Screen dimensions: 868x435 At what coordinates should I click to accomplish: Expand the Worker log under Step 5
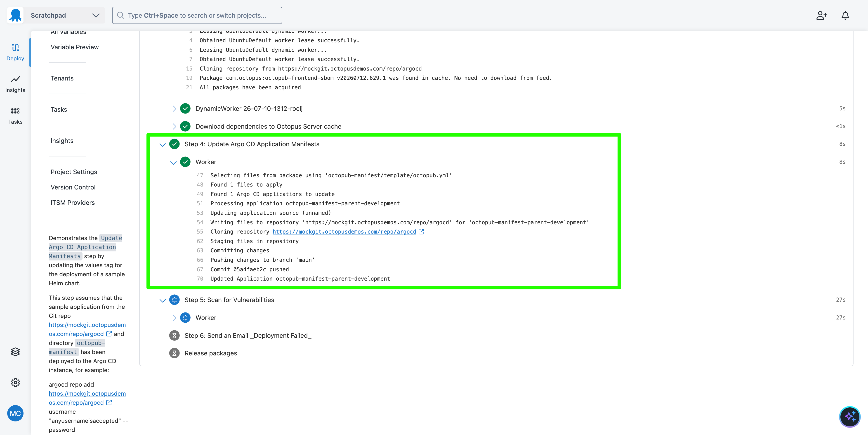[174, 318]
